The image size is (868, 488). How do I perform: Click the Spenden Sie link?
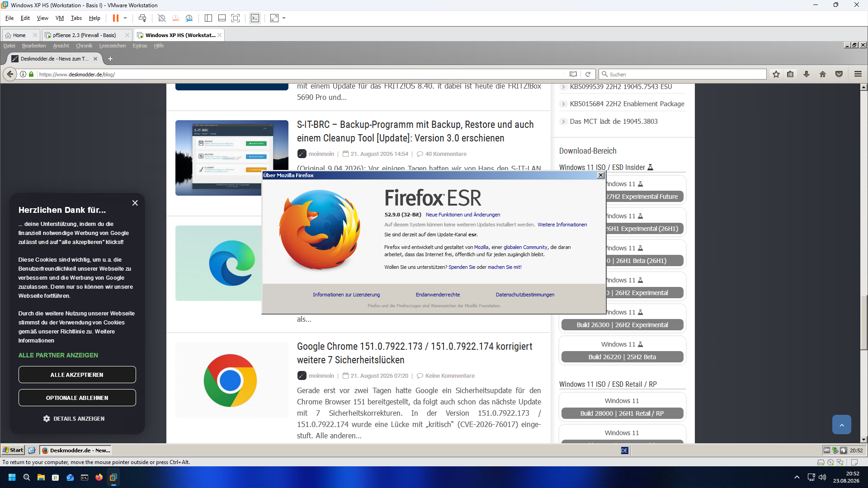pyautogui.click(x=462, y=267)
